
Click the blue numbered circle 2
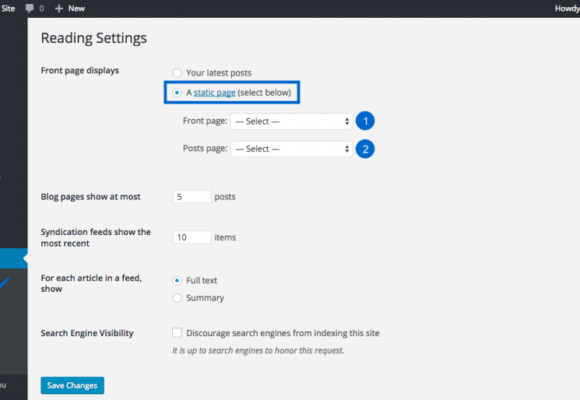coord(365,149)
